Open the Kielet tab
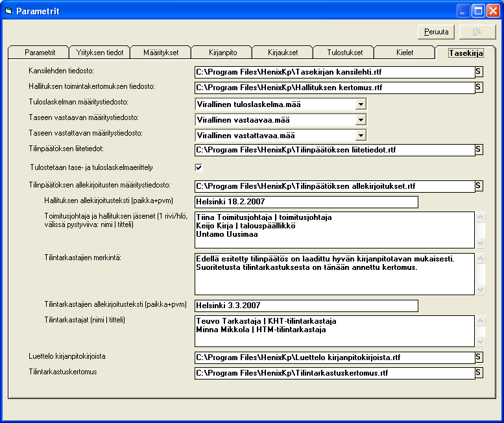 pos(405,53)
